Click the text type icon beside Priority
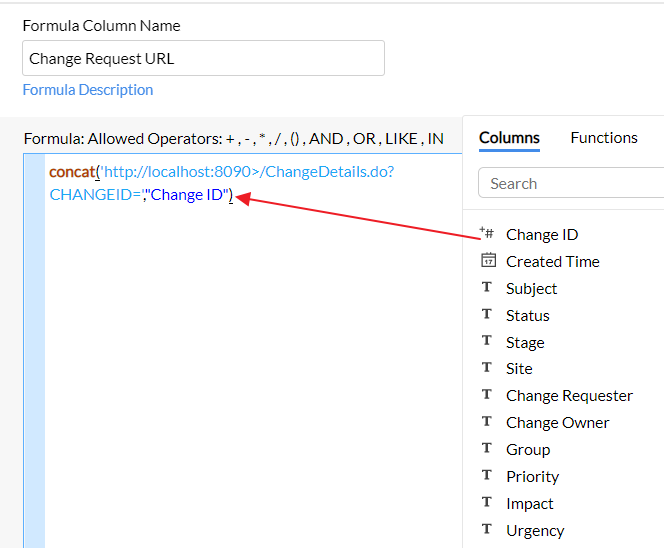Screen dimensions: 664x548 (487, 476)
